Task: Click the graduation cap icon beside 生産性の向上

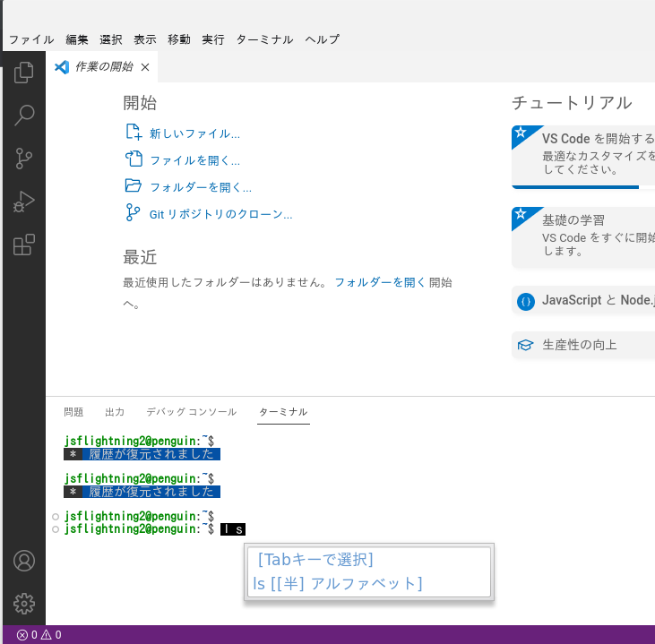Action: point(525,345)
